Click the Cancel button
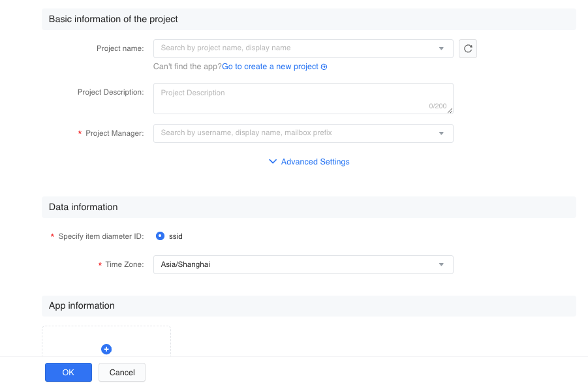 click(122, 373)
